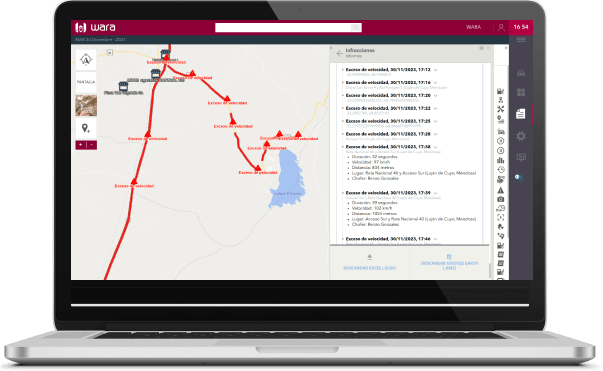The width and height of the screenshot is (603, 371).
Task: Click the warning triangle alerts report icon
Action: [x=500, y=190]
